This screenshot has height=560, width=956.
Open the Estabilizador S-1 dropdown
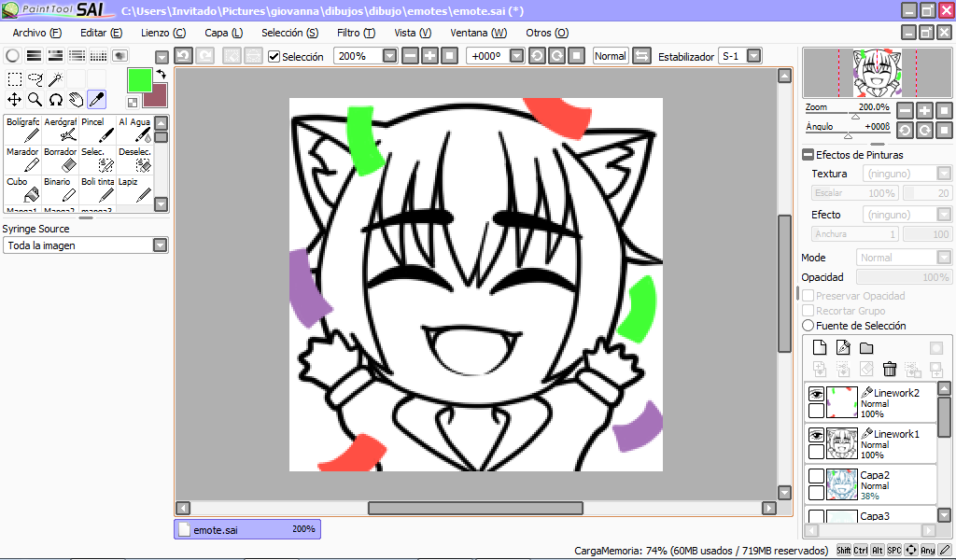tap(753, 56)
